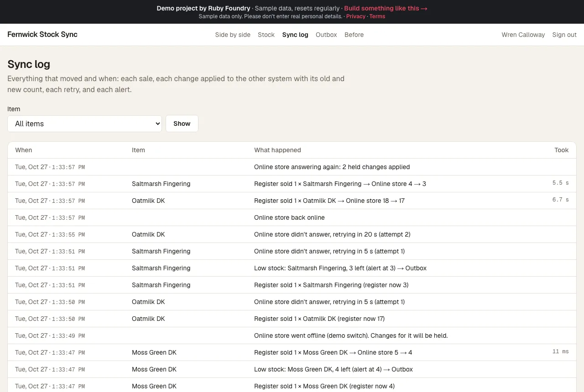The image size is (584, 392).
Task: Click the 'Item' column header
Action: coord(138,150)
